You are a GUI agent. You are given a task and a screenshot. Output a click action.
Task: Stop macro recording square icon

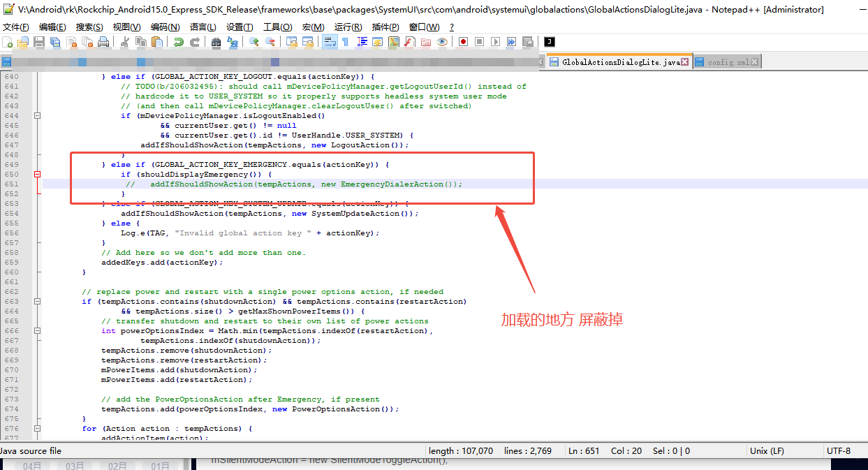click(x=480, y=42)
